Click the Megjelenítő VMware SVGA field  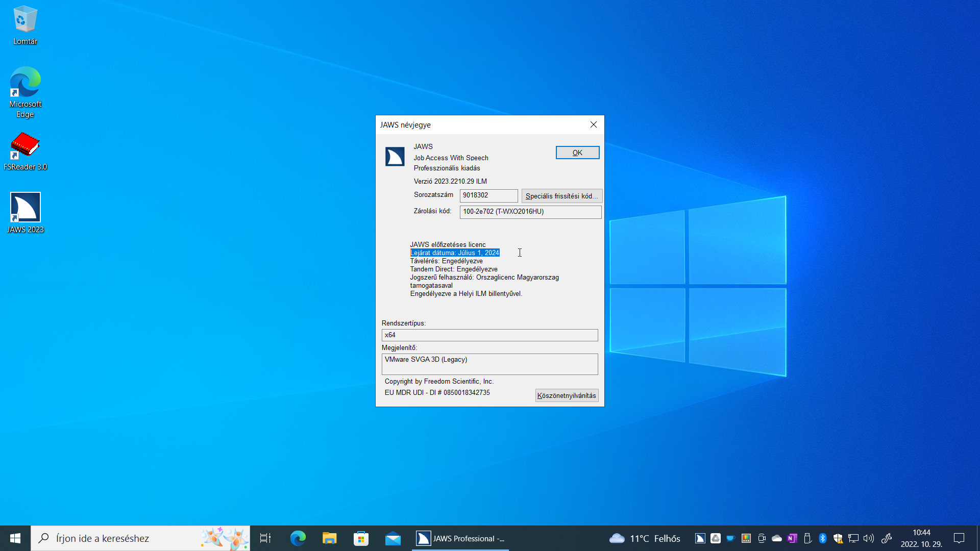click(x=489, y=364)
